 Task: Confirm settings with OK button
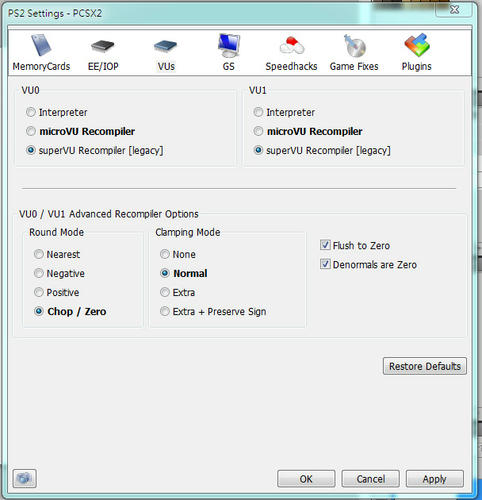tap(306, 479)
